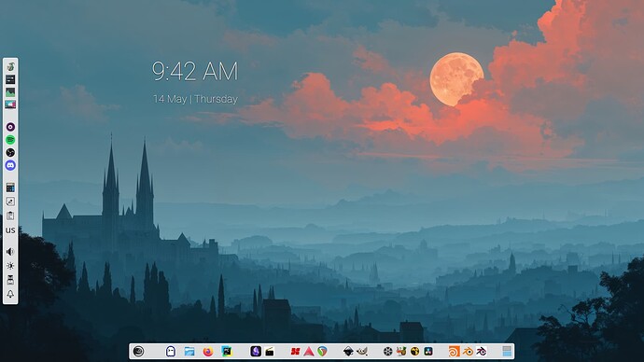Open the clipboard manager tray icon
644x362 pixels.
tap(10, 216)
